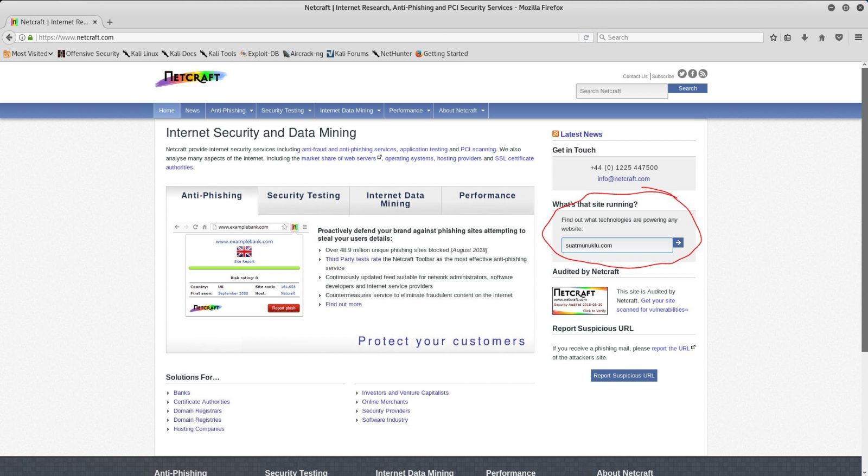Save to Pocket icon in toolbar

(839, 37)
